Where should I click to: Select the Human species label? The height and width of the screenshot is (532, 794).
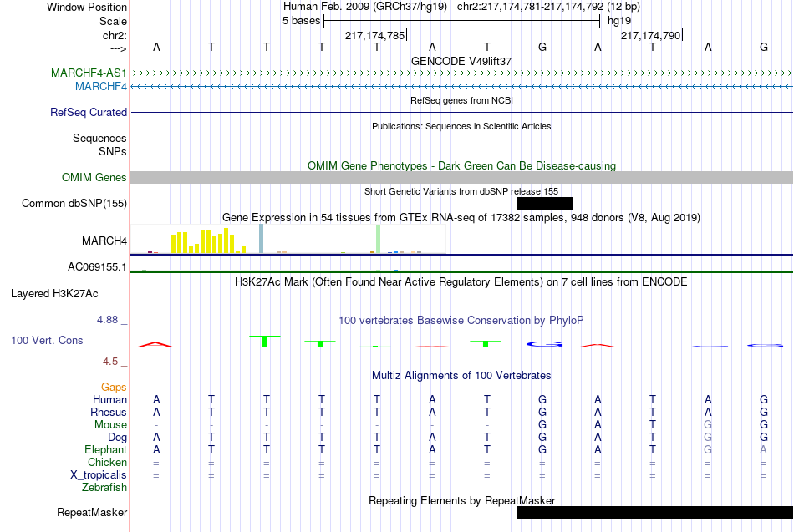click(x=109, y=399)
